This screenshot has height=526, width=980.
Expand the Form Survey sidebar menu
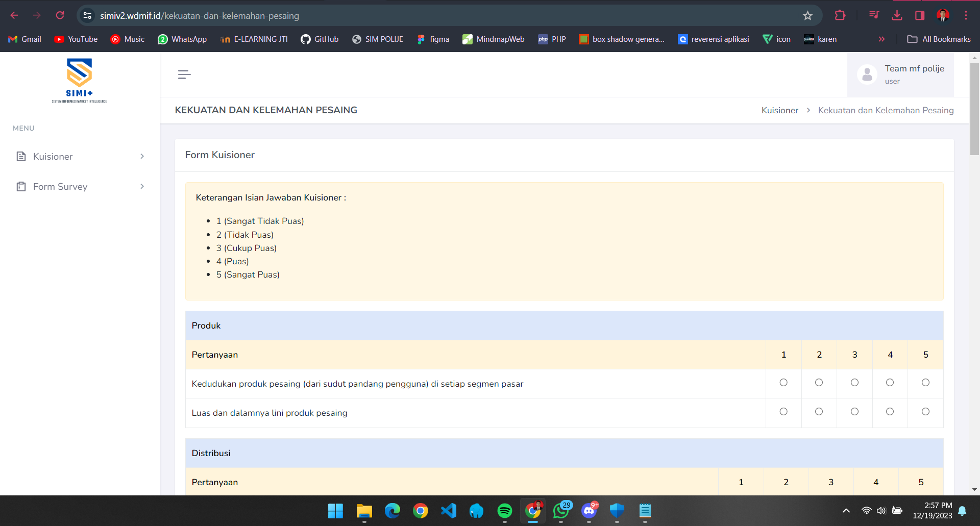pyautogui.click(x=80, y=187)
